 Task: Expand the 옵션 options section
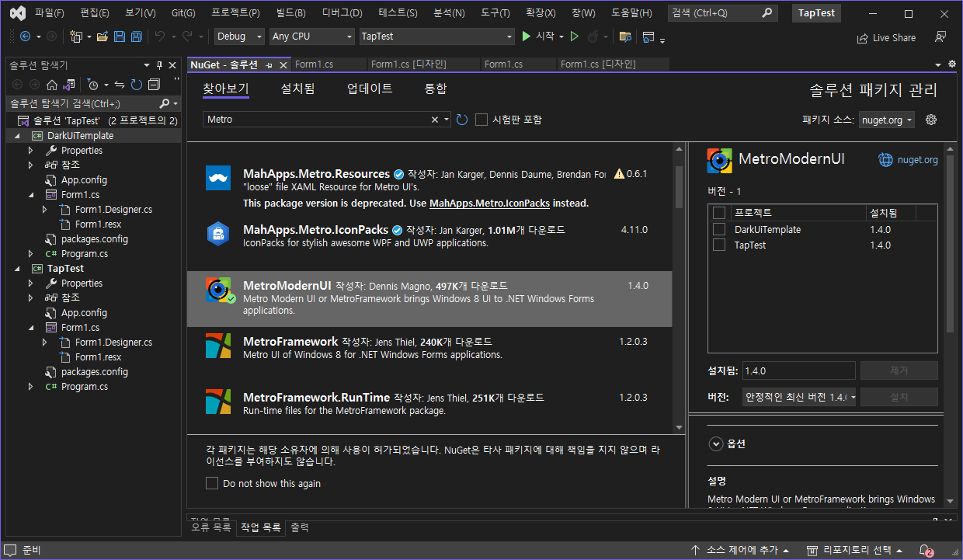click(x=715, y=444)
